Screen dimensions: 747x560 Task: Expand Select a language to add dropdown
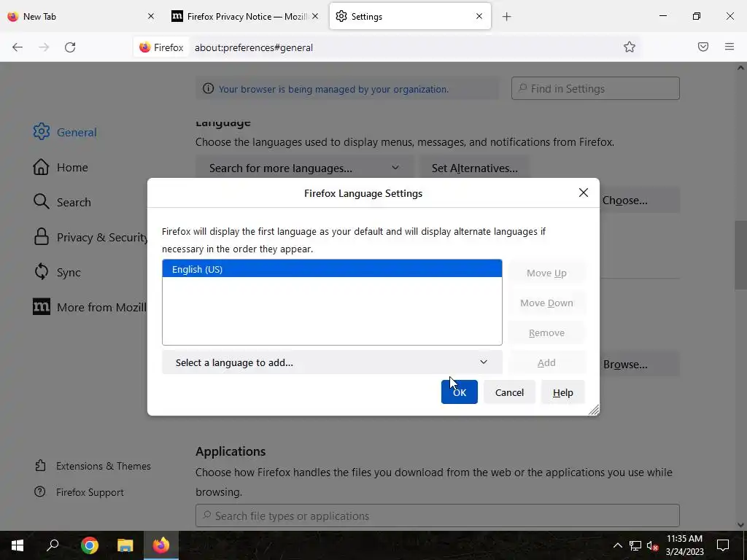pos(332,362)
